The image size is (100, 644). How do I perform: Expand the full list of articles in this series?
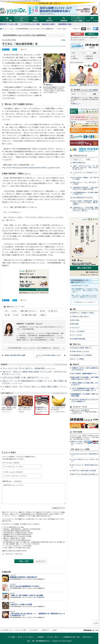click(x=34, y=348)
